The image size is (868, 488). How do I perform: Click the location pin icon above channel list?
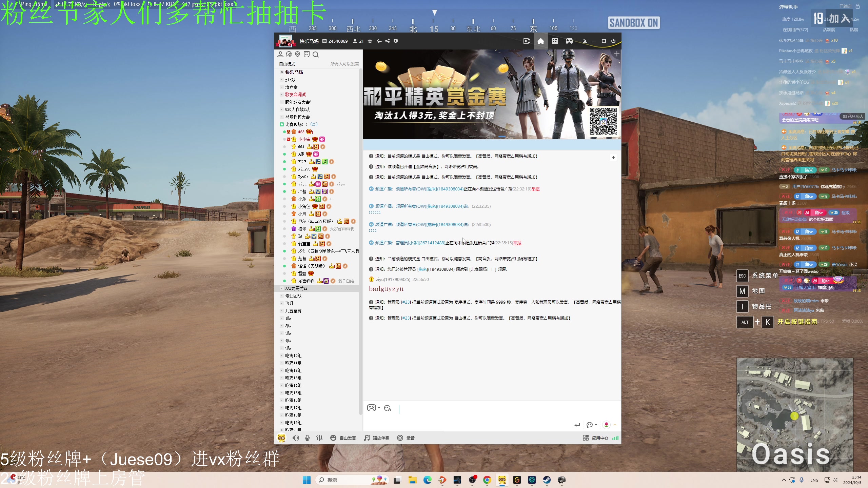pyautogui.click(x=297, y=54)
